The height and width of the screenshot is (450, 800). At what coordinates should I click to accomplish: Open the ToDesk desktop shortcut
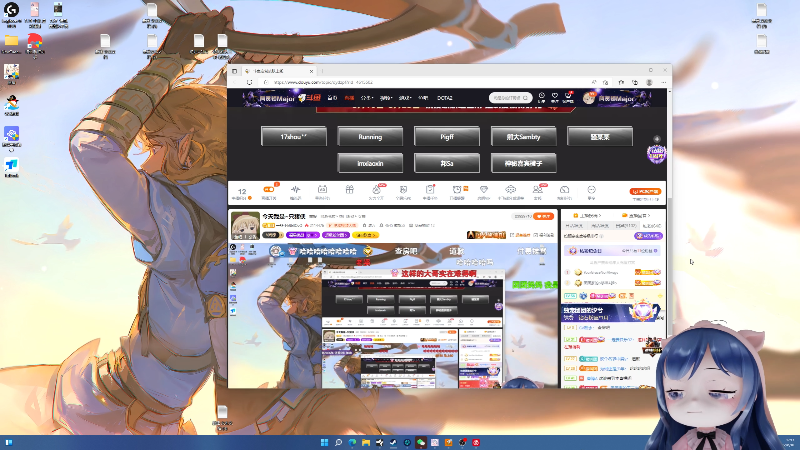point(11,165)
